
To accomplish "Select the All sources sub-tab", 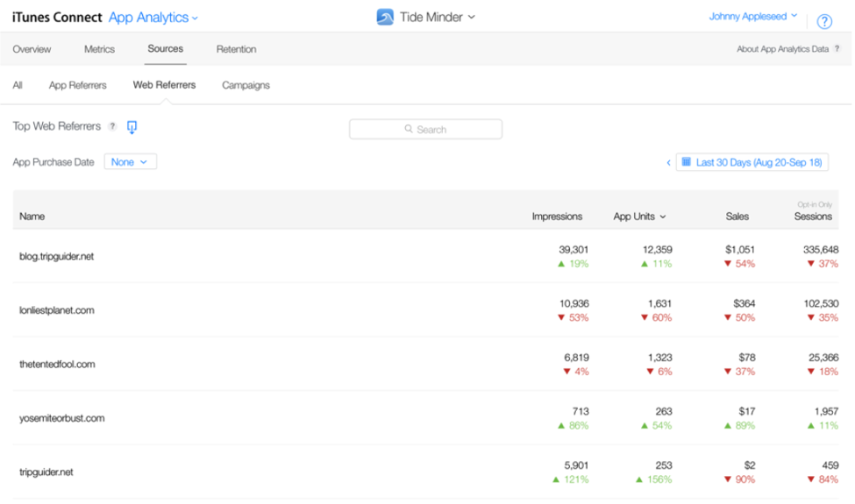I will point(18,85).
